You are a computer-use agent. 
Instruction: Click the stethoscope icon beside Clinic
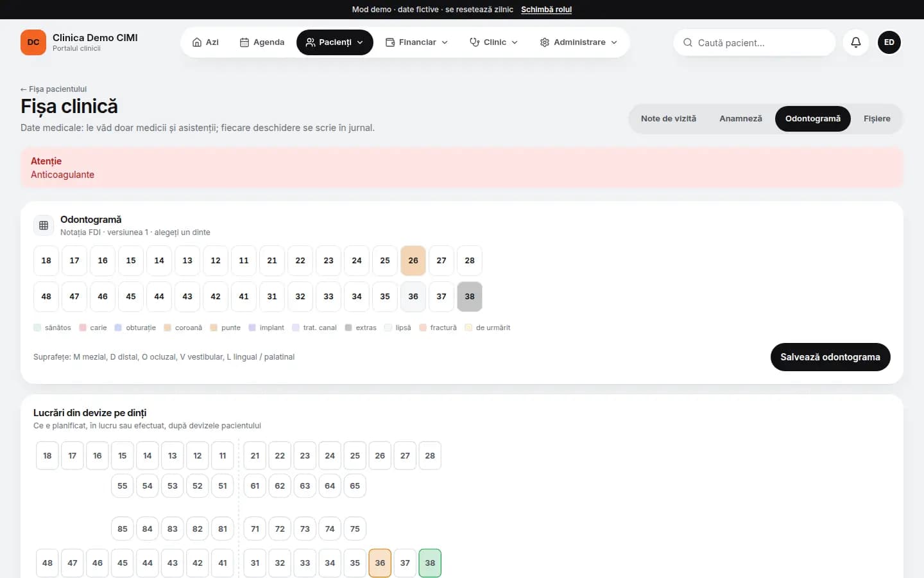point(475,42)
